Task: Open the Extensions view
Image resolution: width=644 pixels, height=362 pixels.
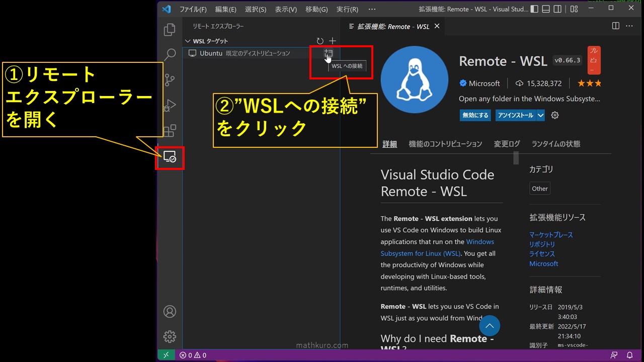Action: click(x=170, y=131)
